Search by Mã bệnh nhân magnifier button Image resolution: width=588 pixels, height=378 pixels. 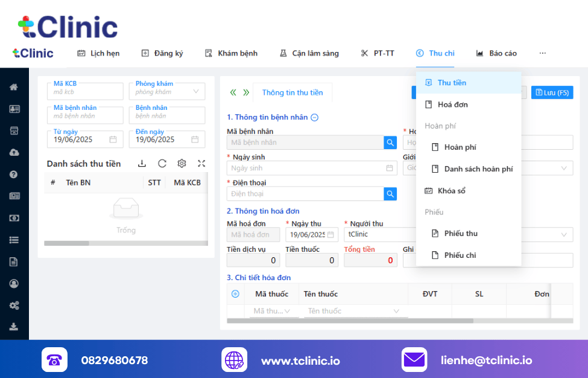tap(390, 143)
